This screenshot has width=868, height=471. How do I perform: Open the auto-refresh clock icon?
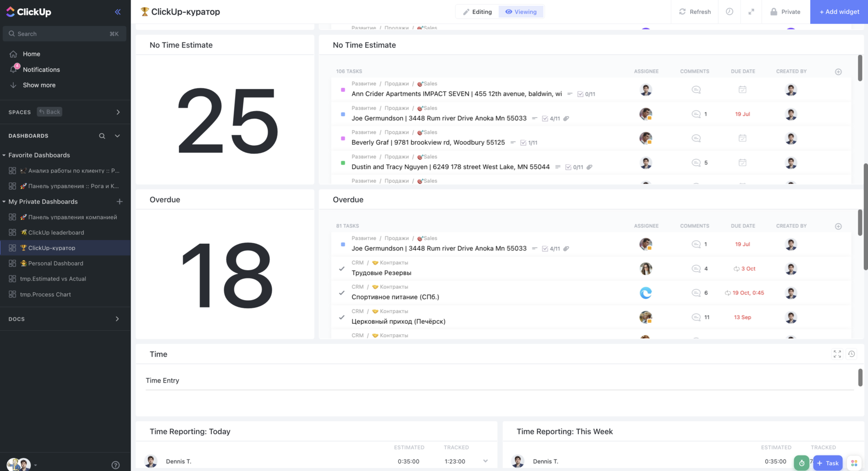click(729, 12)
